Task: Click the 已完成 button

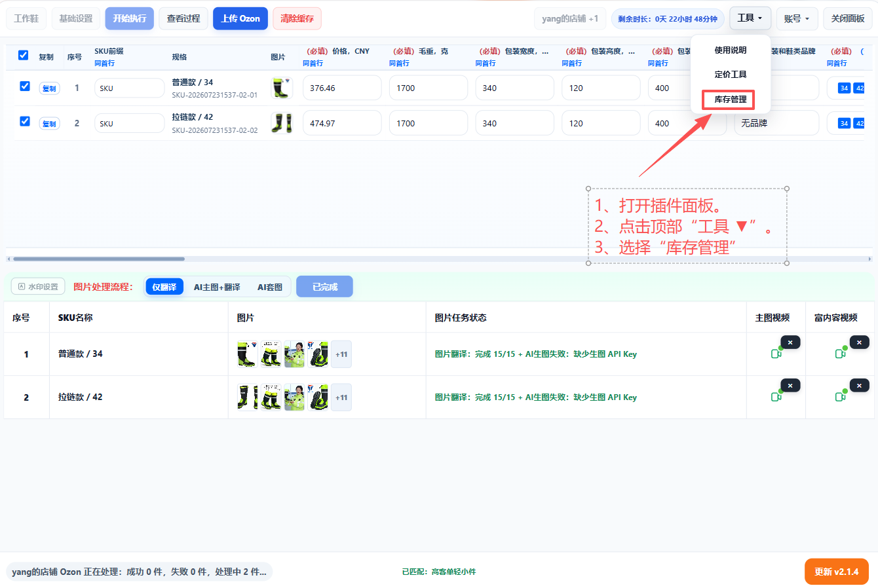Action: point(324,287)
